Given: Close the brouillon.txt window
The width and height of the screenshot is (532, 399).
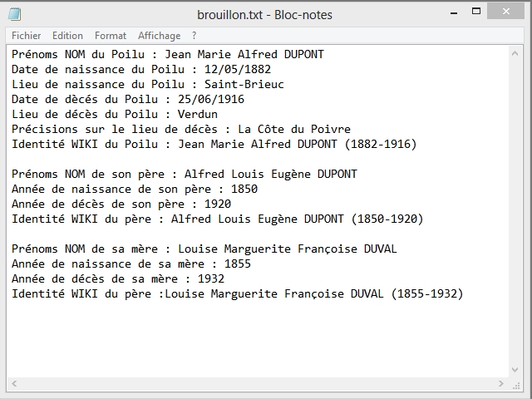Looking at the screenshot, I should pos(505,11).
